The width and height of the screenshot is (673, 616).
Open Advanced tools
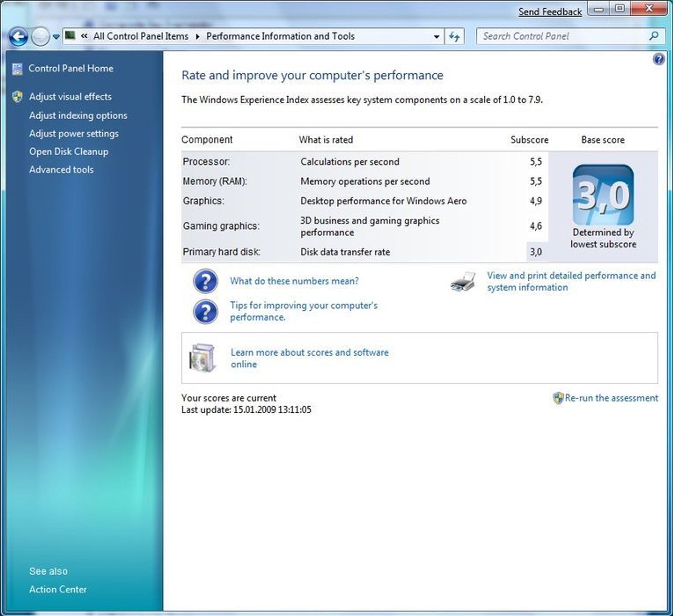click(61, 169)
